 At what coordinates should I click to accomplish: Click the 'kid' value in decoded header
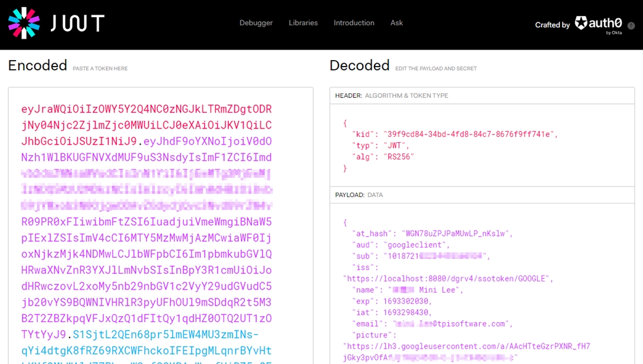click(x=471, y=134)
